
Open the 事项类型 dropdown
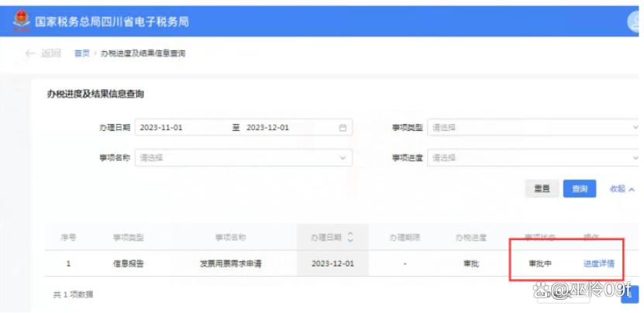tap(533, 127)
